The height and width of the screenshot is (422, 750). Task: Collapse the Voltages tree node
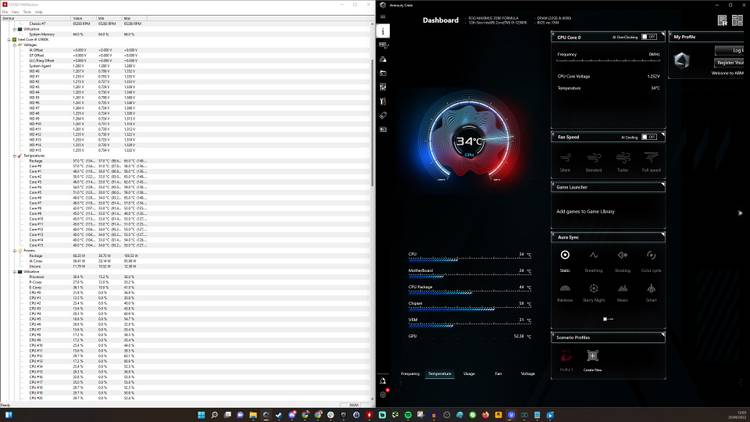14,45
